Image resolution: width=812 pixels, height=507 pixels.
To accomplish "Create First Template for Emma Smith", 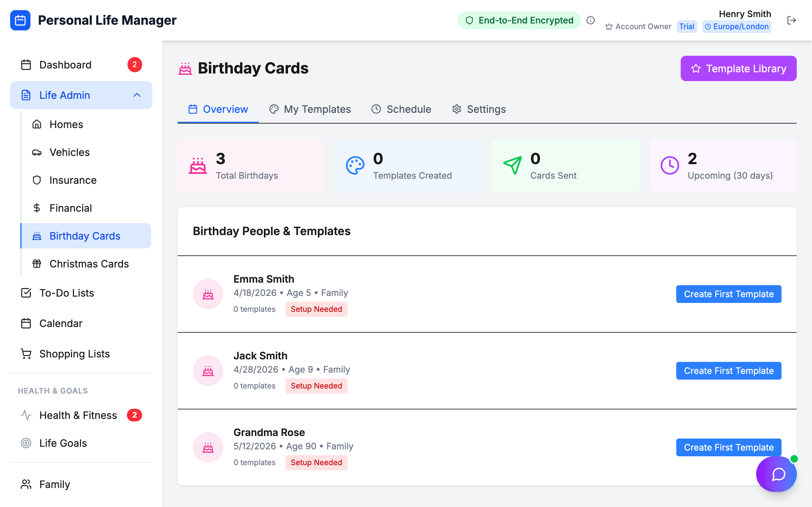I will 728,294.
